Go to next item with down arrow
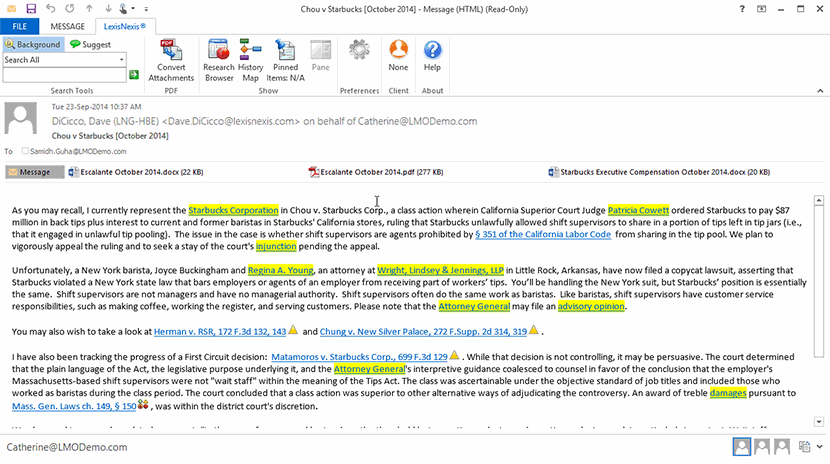The width and height of the screenshot is (830, 464). [109, 8]
